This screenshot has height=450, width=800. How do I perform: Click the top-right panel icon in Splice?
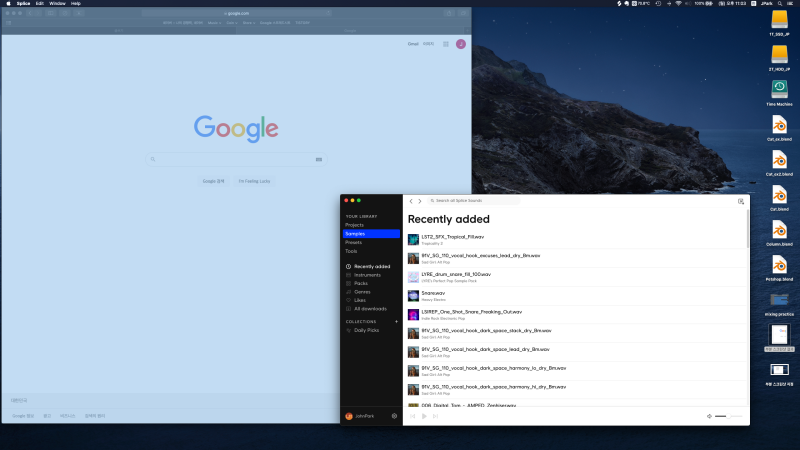pyautogui.click(x=741, y=202)
